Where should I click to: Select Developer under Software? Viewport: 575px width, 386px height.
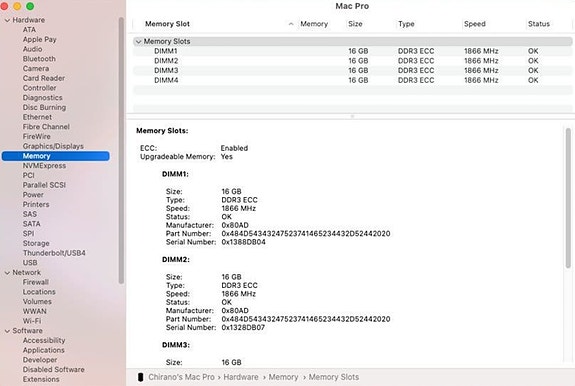click(40, 360)
